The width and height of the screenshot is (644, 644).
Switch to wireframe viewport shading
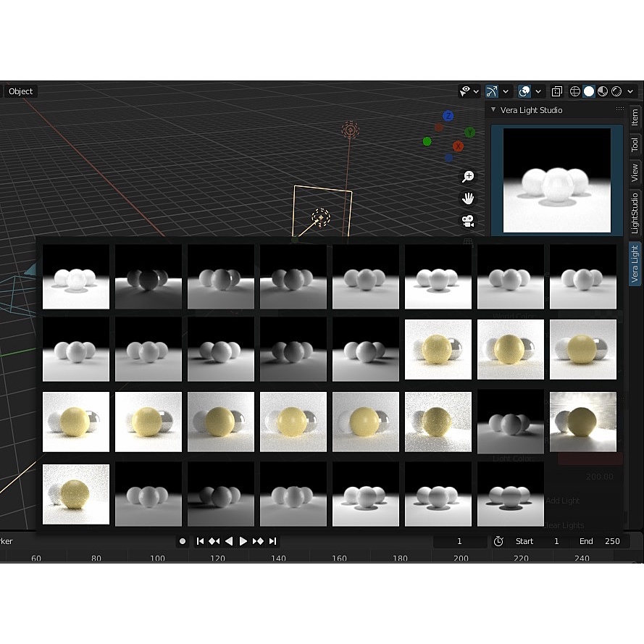(575, 91)
